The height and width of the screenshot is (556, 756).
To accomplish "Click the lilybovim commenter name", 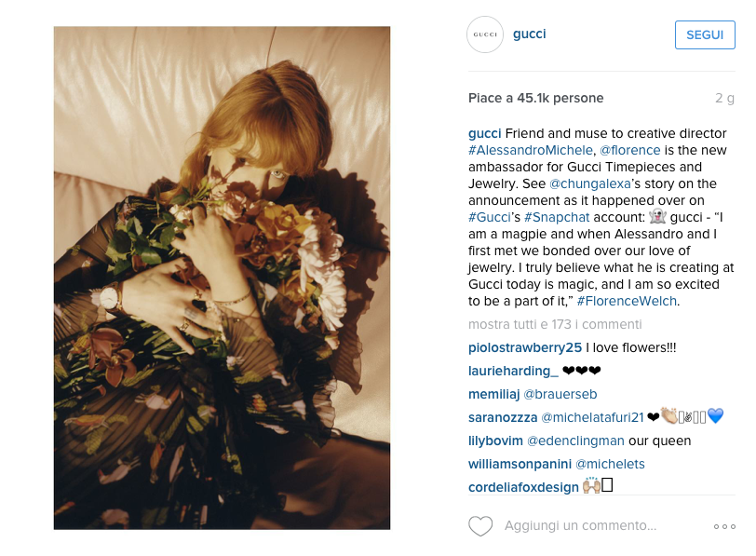I will tap(495, 441).
